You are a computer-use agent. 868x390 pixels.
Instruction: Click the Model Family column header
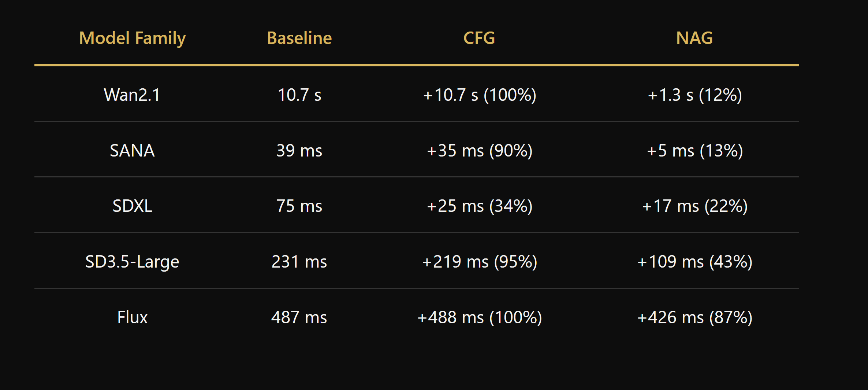click(x=133, y=38)
